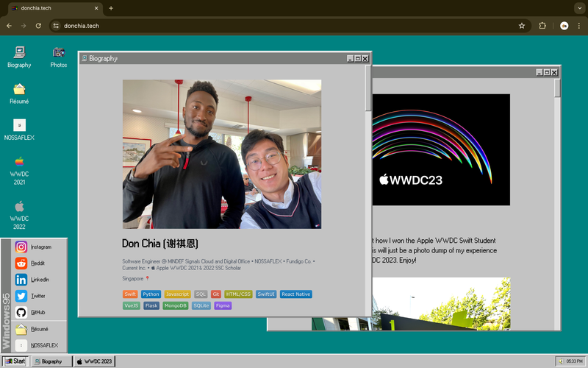Screen dimensions: 588x368
Task: Click the WWDC23 banner image
Action: (x=441, y=149)
